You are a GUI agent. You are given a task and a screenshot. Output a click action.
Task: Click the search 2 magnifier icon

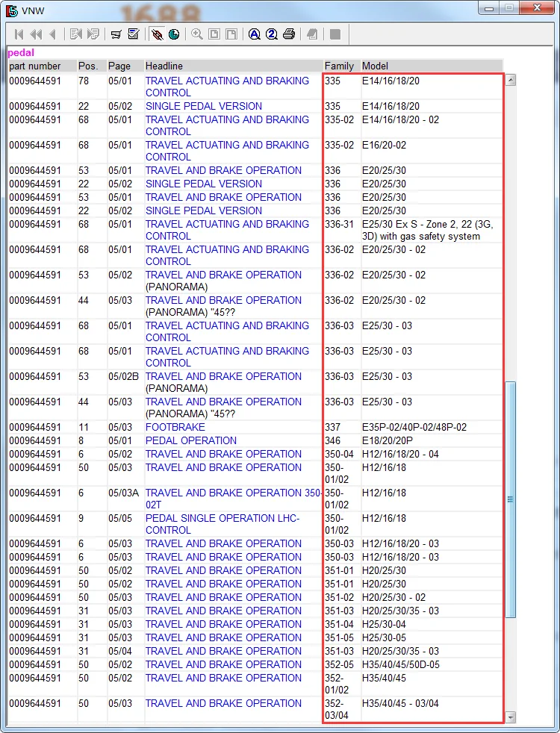[272, 34]
